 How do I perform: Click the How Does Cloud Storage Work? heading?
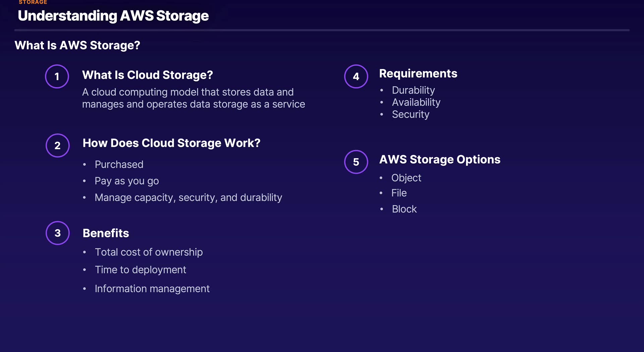[x=171, y=143]
